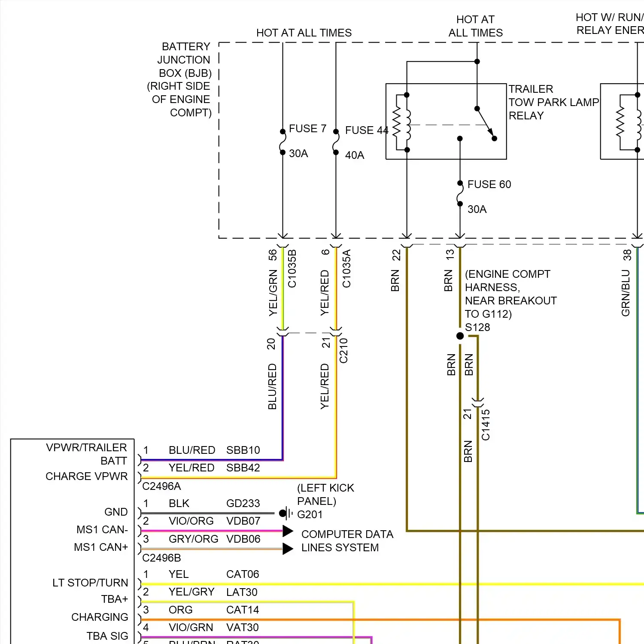
Task: Click the arrowhead ending the VIO/ORG wire
Action: tap(288, 531)
